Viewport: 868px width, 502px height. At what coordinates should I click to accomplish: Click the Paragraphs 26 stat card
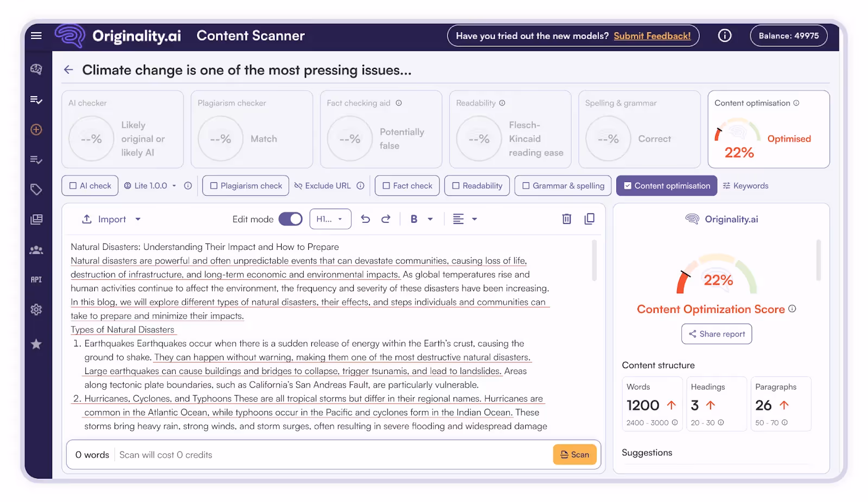pyautogui.click(x=781, y=404)
